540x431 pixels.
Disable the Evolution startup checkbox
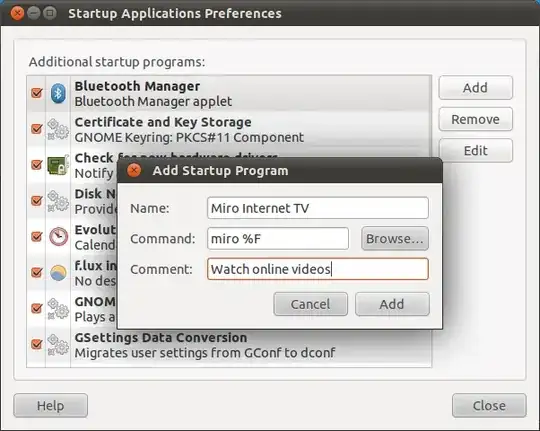tap(37, 236)
